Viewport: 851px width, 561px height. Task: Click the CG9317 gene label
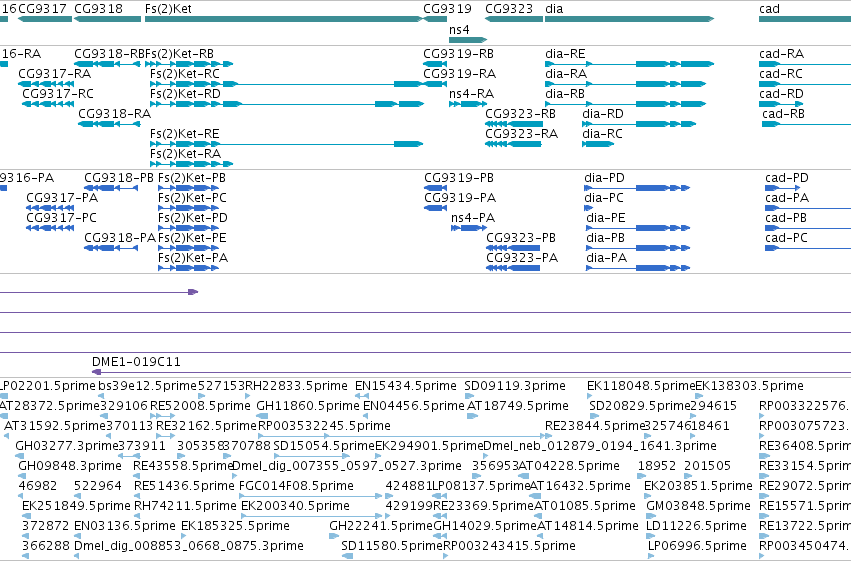42,9
